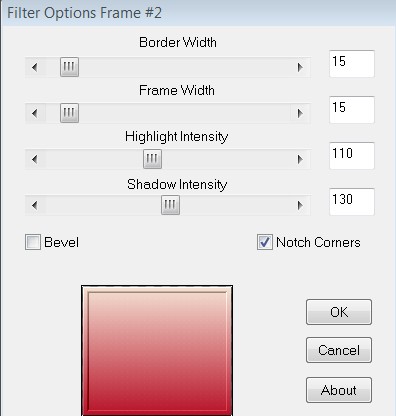The width and height of the screenshot is (396, 416).
Task: Click the Shadow Intensity value field showing 130
Action: click(x=352, y=202)
